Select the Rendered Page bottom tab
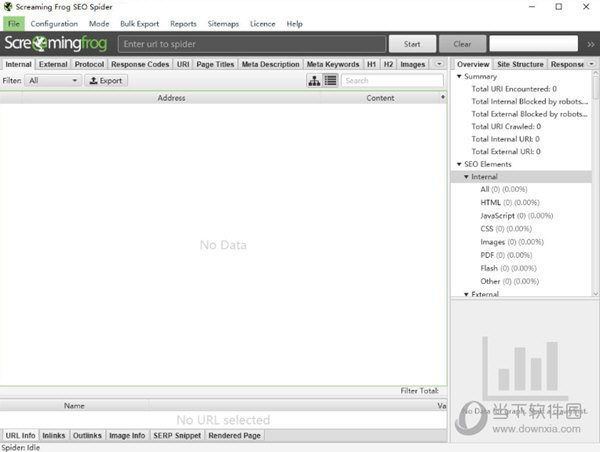The height and width of the screenshot is (452, 600). pos(234,436)
